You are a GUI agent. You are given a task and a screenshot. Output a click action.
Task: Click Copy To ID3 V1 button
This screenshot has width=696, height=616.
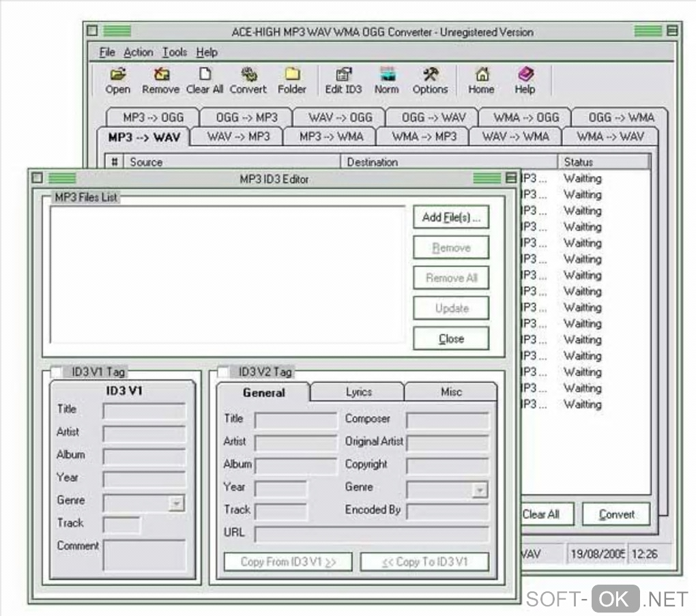425,562
